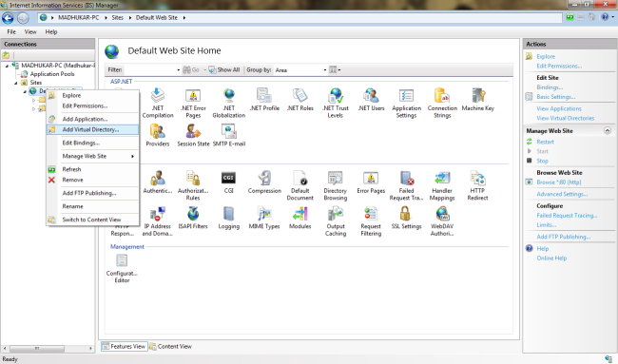Open Compression feature icon

coord(264,182)
